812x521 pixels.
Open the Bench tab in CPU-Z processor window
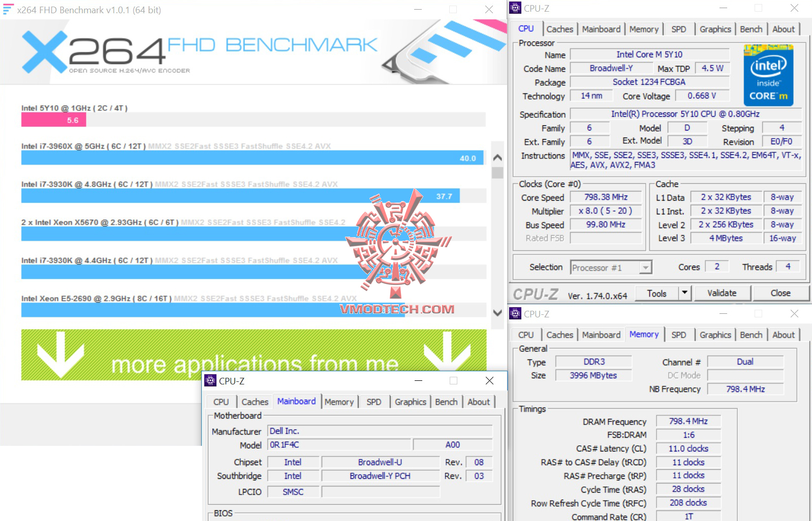pos(751,29)
